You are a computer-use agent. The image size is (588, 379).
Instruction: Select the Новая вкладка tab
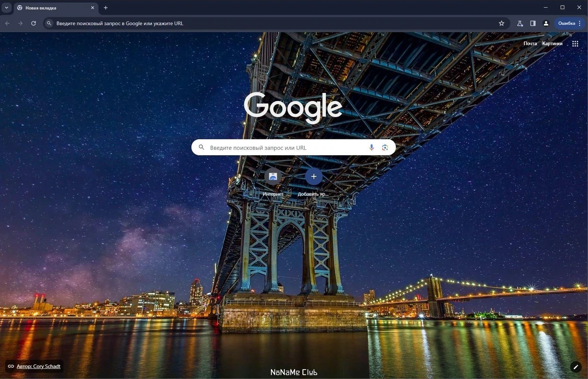[55, 8]
